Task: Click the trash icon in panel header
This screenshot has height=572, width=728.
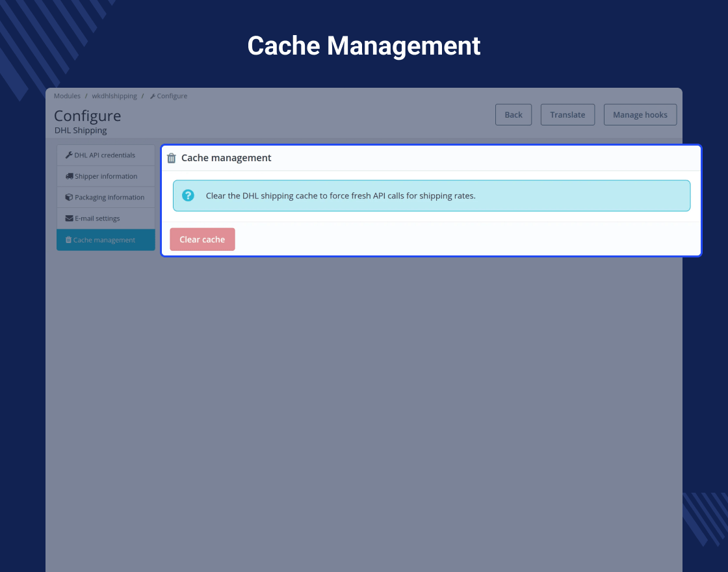Action: click(172, 159)
